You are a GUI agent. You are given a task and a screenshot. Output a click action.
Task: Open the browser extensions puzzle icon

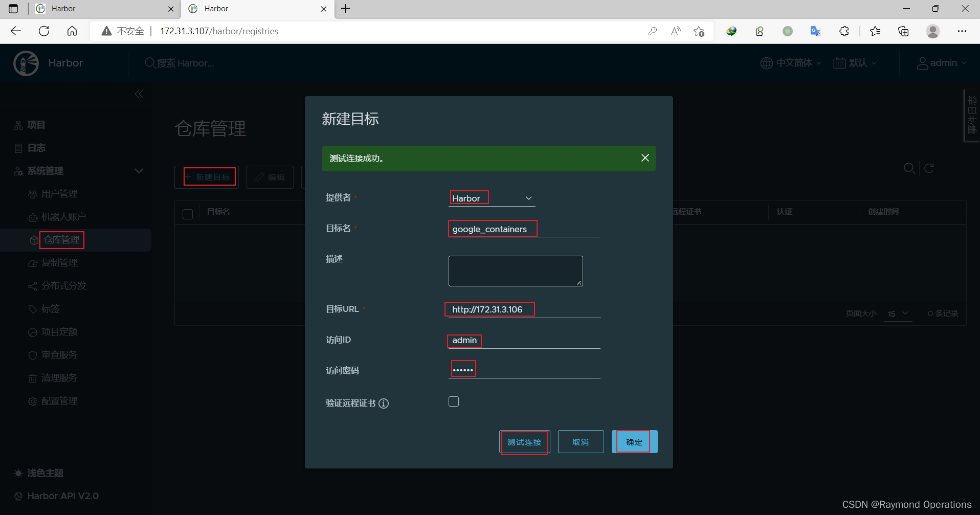click(x=844, y=31)
